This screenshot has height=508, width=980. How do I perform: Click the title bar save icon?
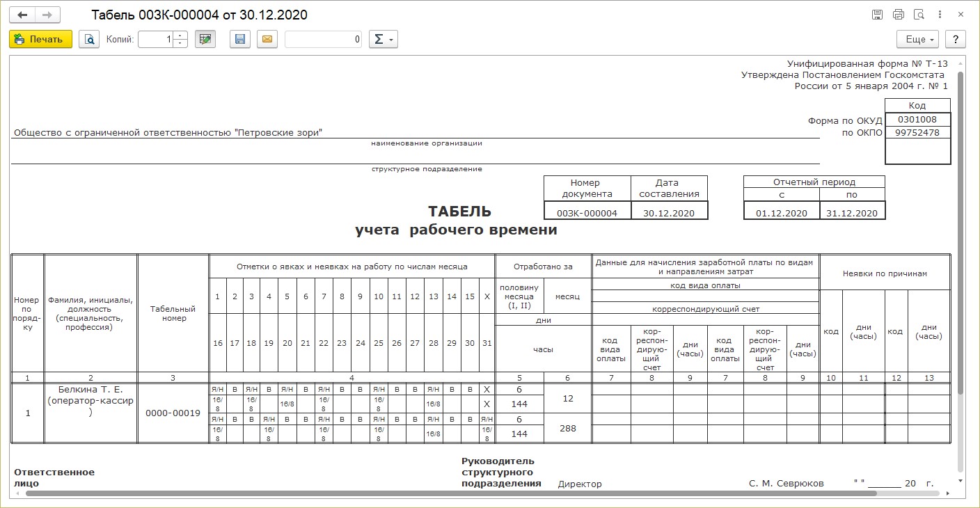877,15
